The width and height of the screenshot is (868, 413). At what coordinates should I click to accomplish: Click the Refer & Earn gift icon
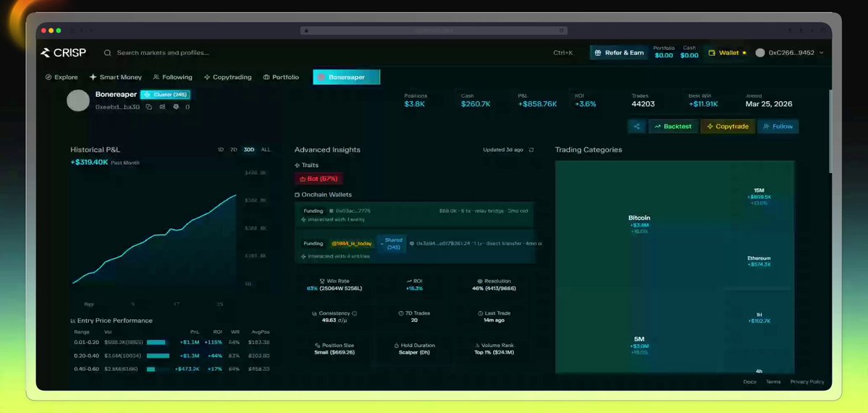click(598, 53)
